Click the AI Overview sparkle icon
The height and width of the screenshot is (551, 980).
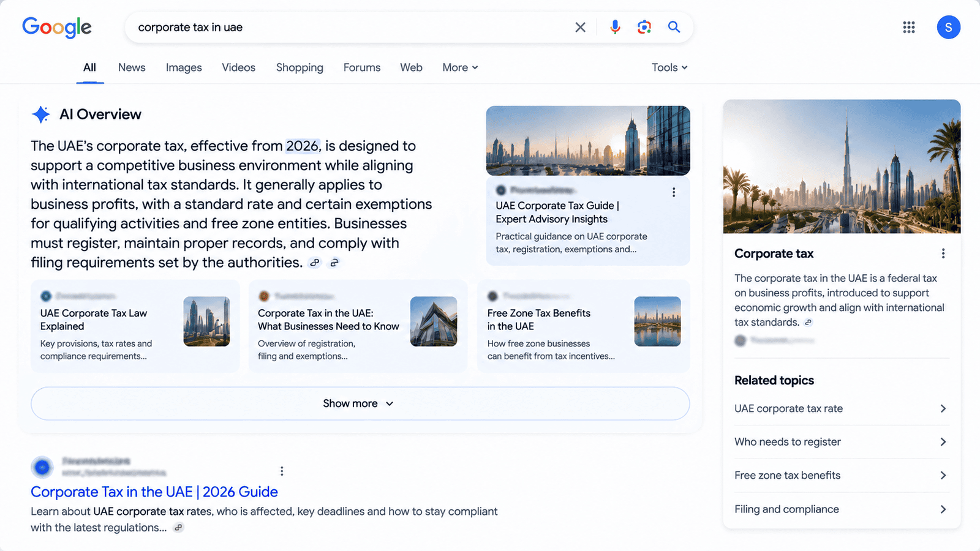(x=40, y=114)
